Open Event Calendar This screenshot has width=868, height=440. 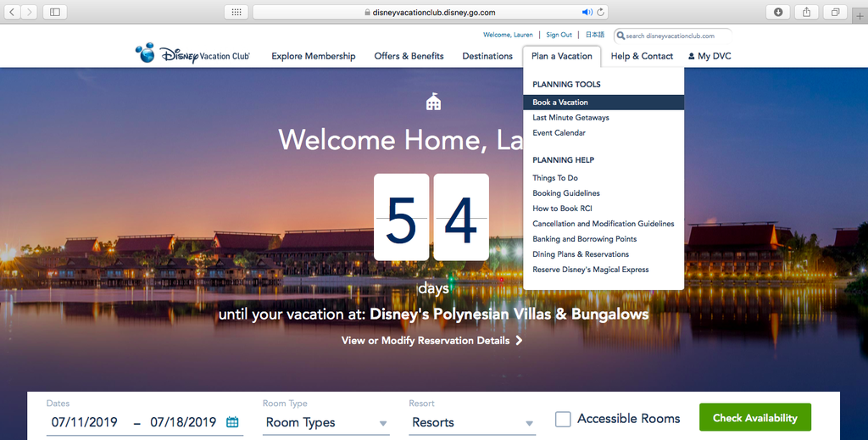[x=559, y=133]
